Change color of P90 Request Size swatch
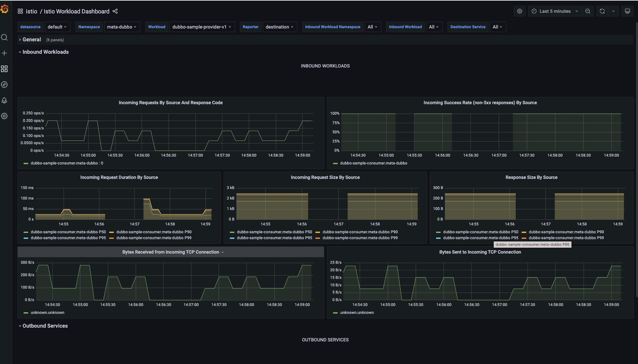 click(x=318, y=232)
